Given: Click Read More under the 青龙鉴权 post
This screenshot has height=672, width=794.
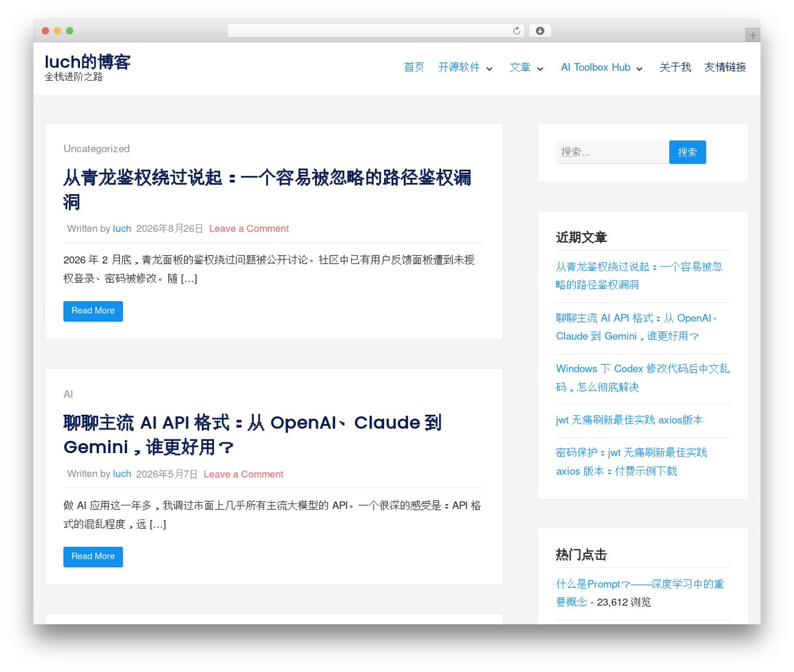Looking at the screenshot, I should (93, 311).
